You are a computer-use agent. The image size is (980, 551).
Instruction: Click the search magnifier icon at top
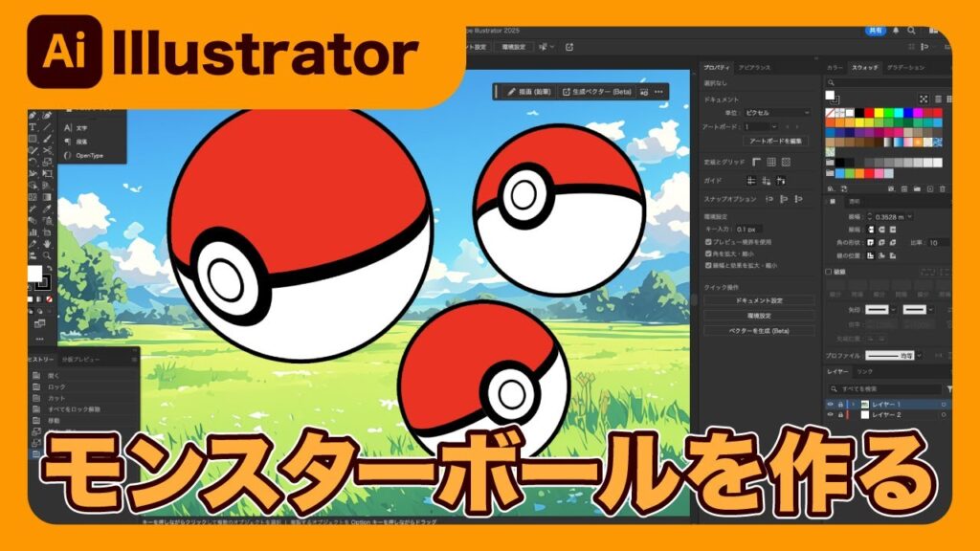(x=911, y=30)
